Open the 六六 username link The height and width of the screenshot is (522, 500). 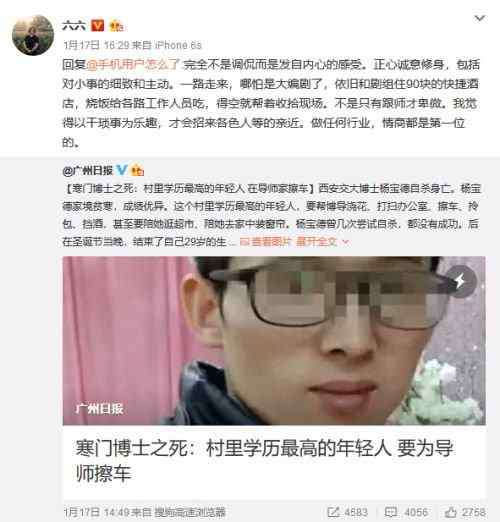pyautogui.click(x=74, y=25)
